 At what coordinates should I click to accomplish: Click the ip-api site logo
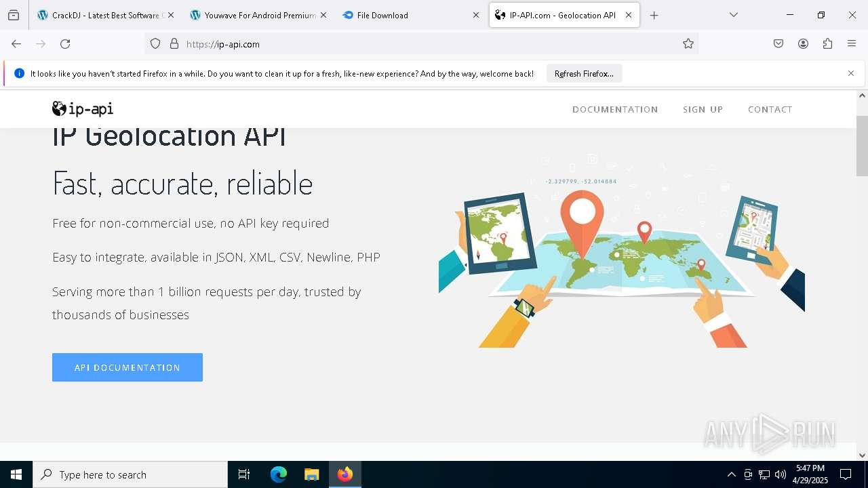(83, 108)
